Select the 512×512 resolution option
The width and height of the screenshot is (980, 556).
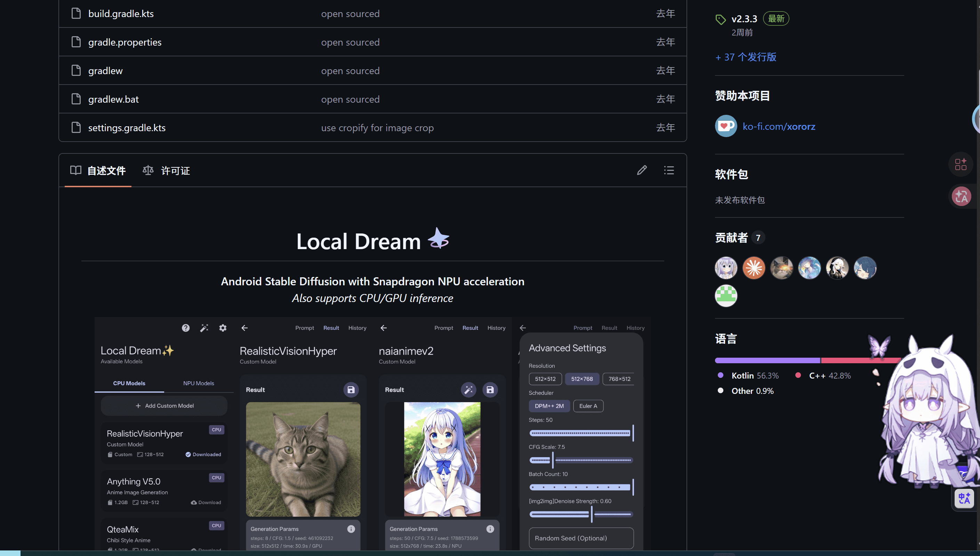tap(545, 379)
